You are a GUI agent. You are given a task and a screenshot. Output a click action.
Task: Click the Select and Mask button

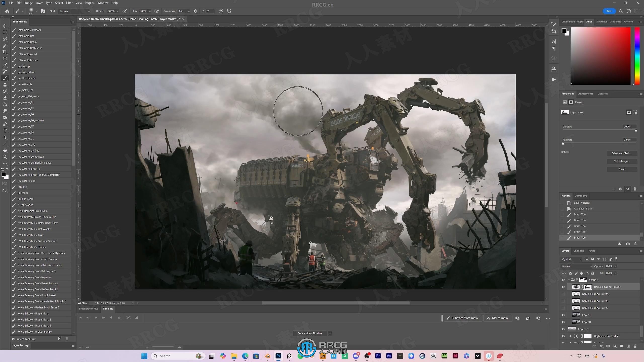point(622,153)
